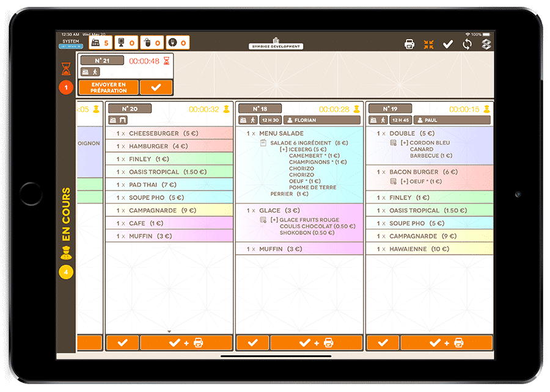Screen dimensions: 550x392
Task: Open the pending orders badge showing 1
Action: pyautogui.click(x=66, y=87)
